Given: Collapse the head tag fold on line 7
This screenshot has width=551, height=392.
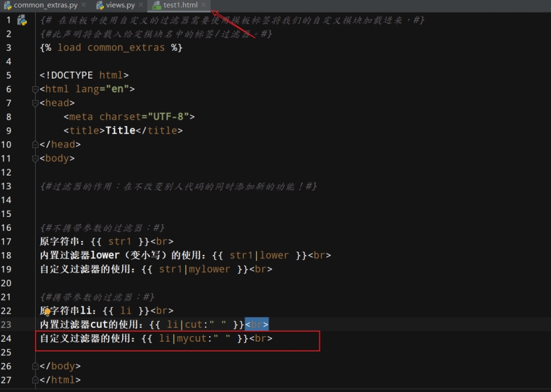Looking at the screenshot, I should (35, 103).
